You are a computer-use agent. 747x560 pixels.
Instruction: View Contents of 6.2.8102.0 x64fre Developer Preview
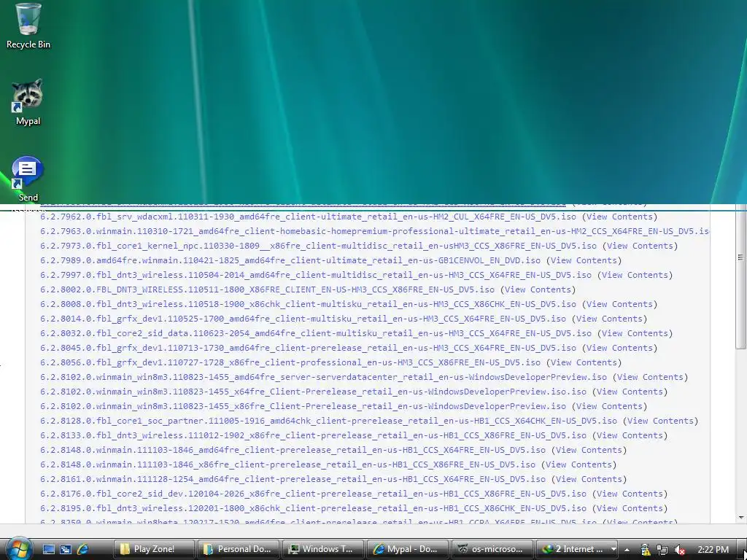tap(630, 392)
